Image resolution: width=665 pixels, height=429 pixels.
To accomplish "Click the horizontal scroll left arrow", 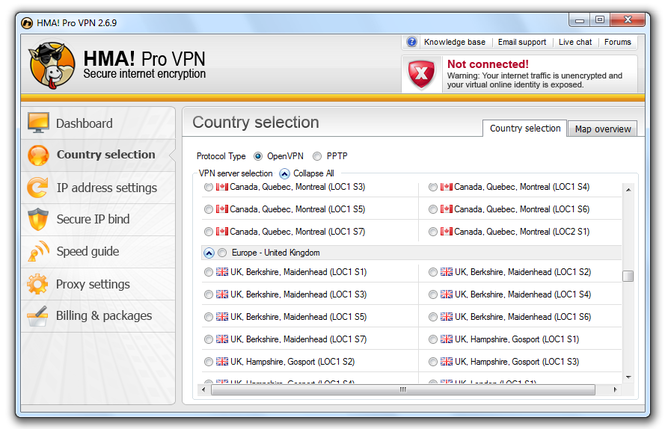I will click(204, 390).
